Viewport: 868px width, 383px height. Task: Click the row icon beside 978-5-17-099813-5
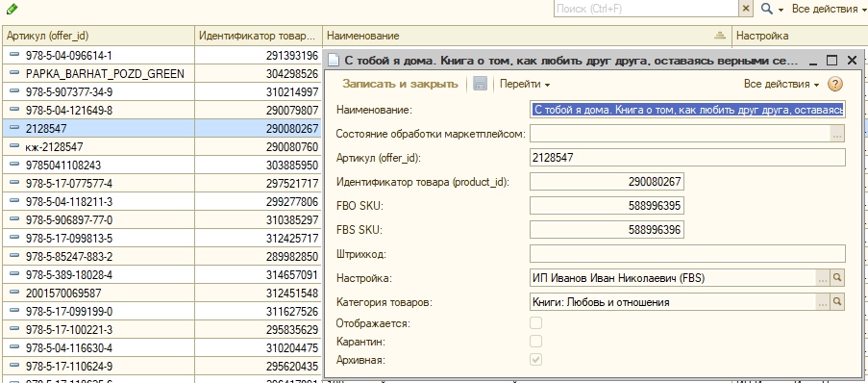15,238
